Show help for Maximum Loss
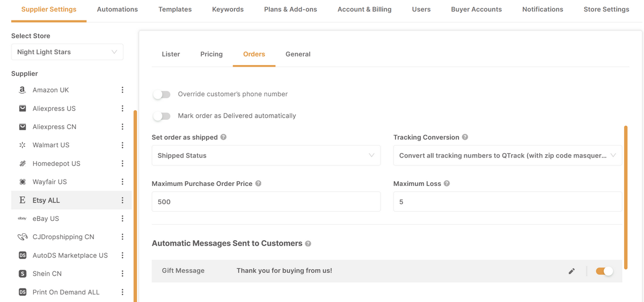 (x=447, y=183)
